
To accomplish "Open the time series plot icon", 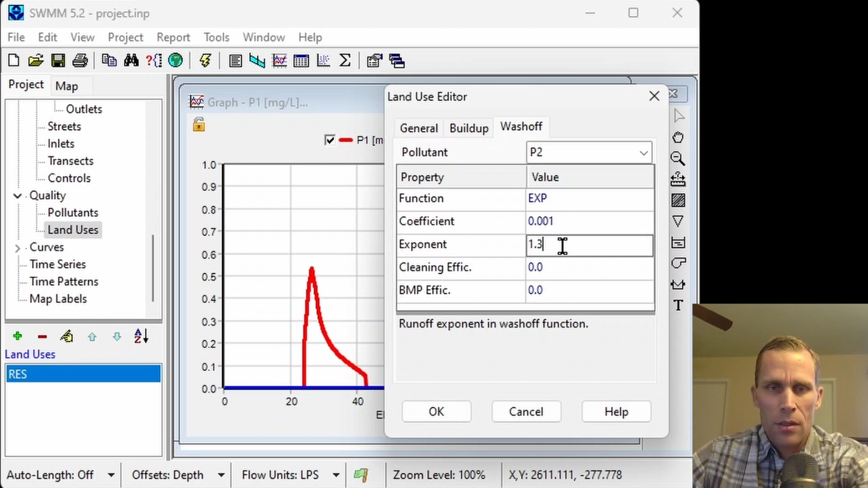I will tap(279, 61).
